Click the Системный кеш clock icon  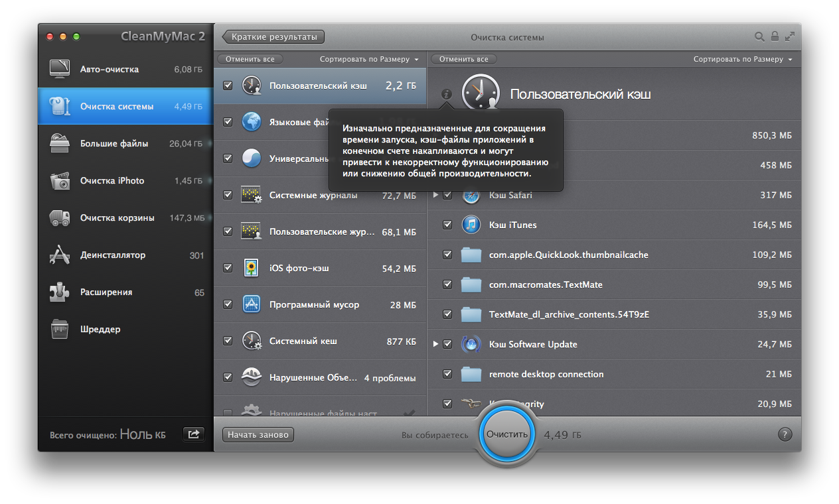coord(252,341)
